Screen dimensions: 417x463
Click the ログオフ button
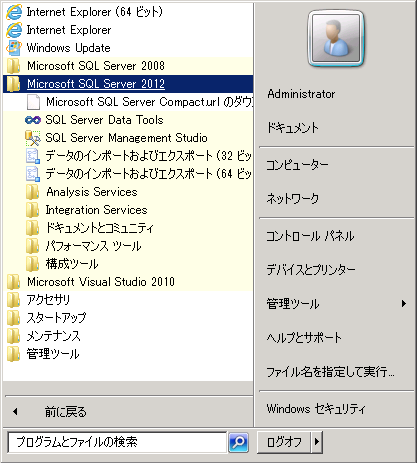(x=284, y=442)
